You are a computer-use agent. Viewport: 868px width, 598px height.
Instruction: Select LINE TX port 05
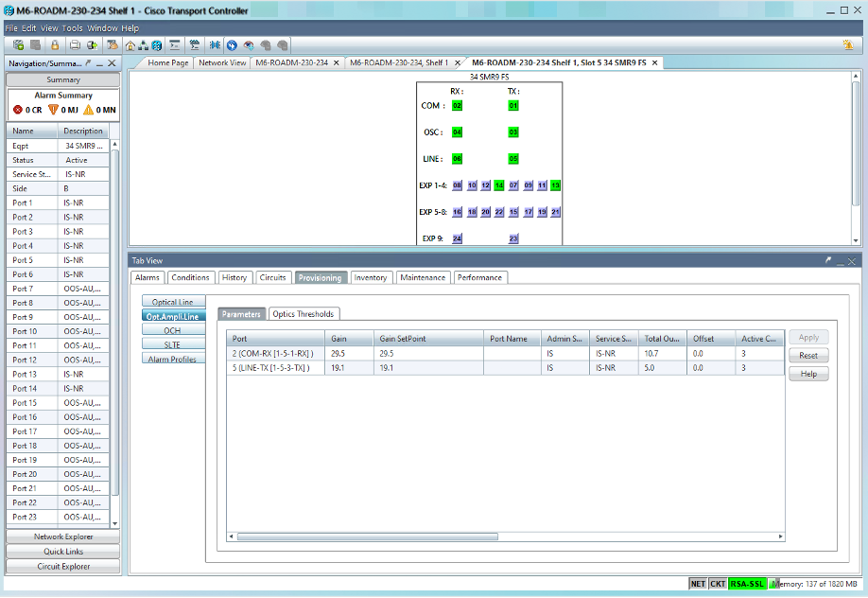(x=513, y=159)
